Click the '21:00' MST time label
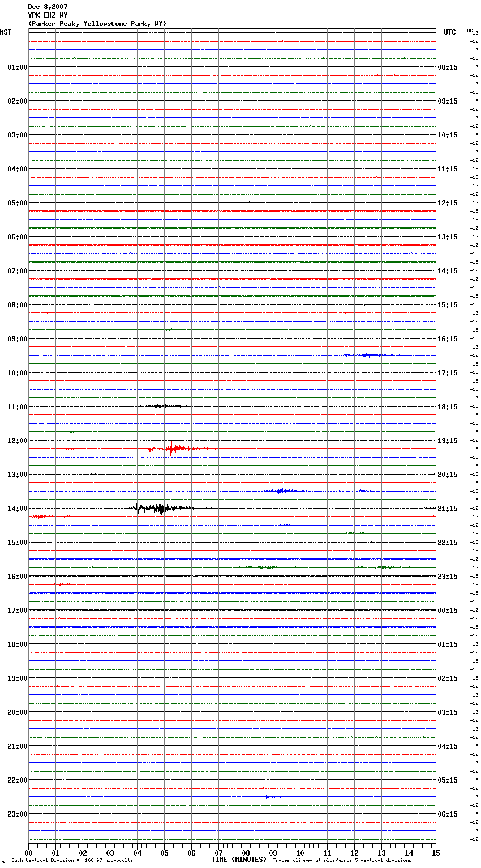 click(18, 746)
